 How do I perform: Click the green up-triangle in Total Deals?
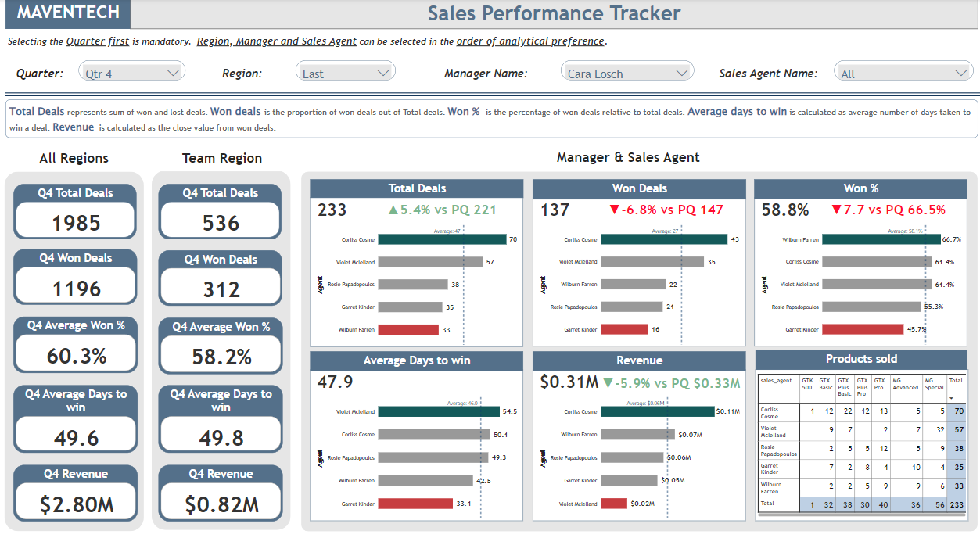click(393, 210)
